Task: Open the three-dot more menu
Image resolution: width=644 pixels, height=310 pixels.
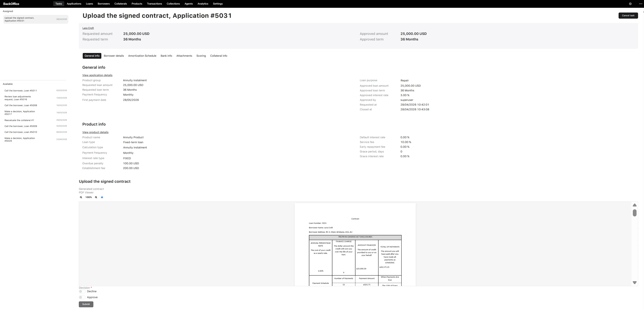Action: coord(640,4)
